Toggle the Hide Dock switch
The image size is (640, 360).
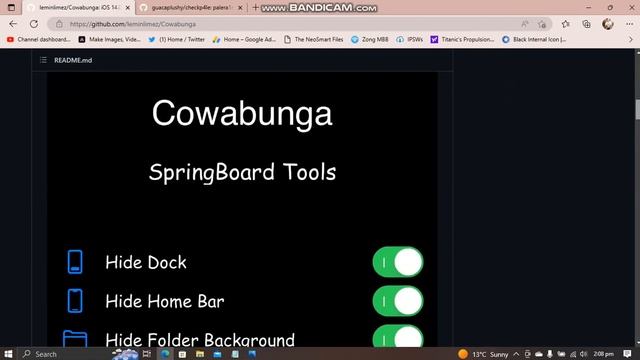click(398, 262)
